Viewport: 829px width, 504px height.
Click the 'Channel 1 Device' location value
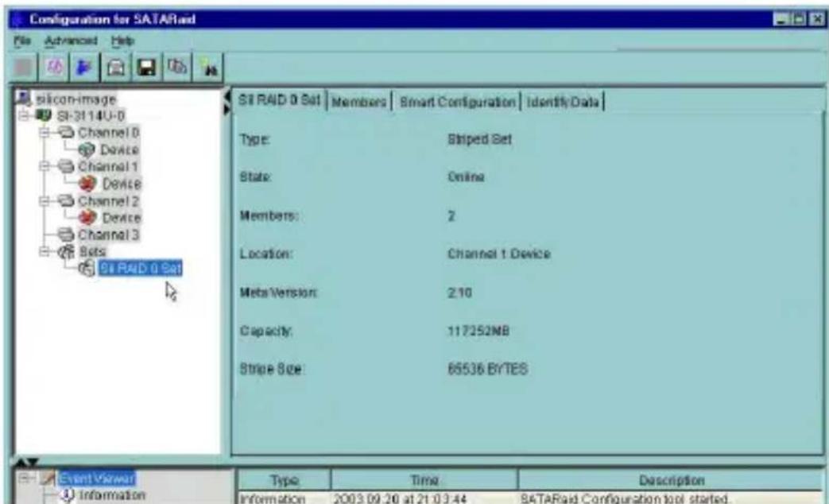(499, 254)
